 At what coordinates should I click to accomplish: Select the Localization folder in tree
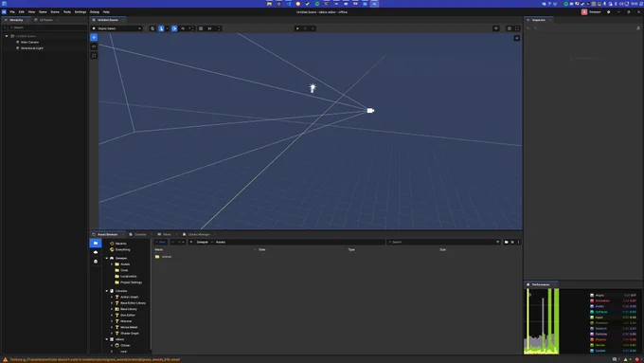coord(129,276)
